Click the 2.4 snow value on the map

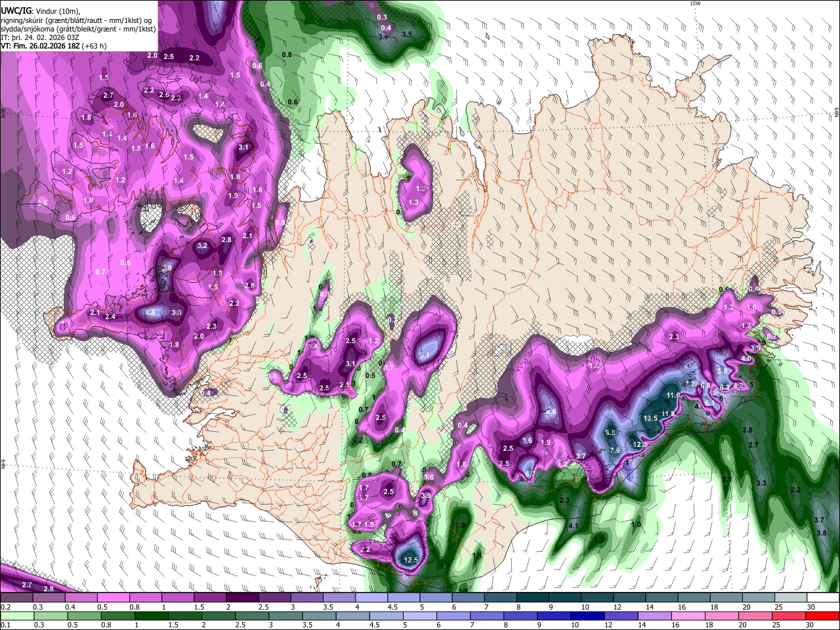(x=110, y=317)
